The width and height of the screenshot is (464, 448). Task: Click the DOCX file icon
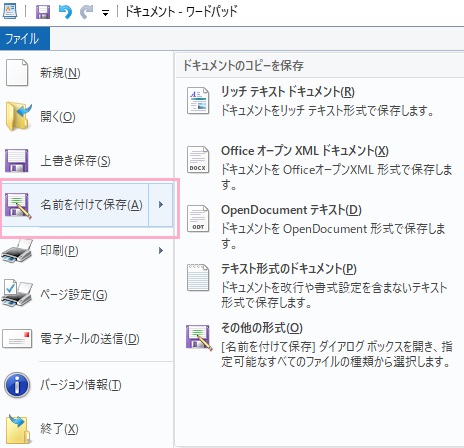(x=198, y=160)
